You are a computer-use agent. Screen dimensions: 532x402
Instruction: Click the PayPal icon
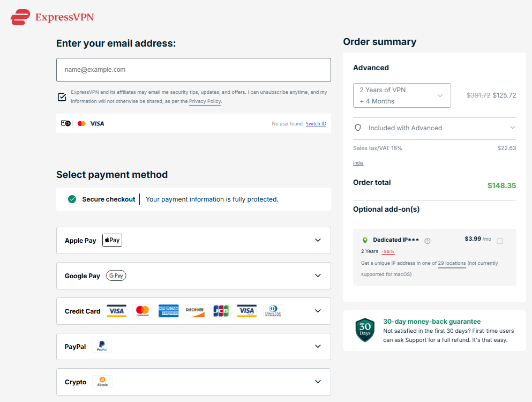pos(101,346)
